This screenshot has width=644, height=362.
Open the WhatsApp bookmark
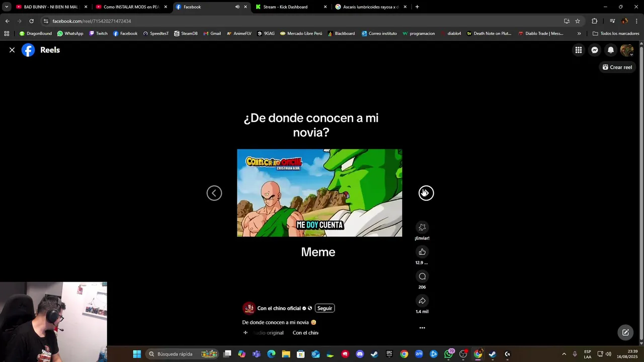click(x=70, y=34)
